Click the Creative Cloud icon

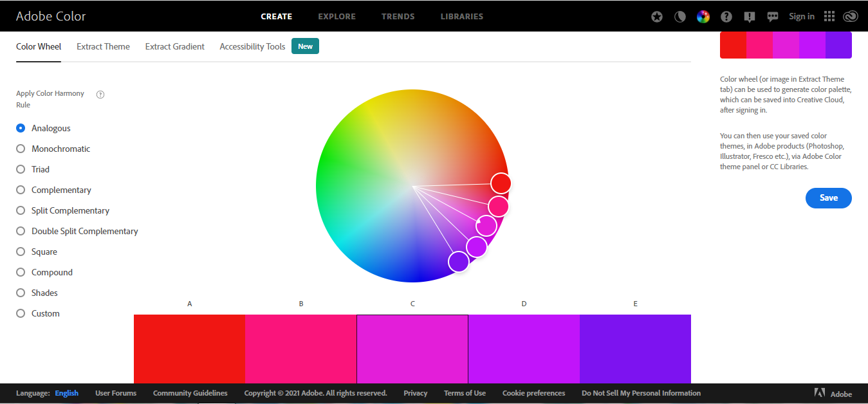point(849,17)
